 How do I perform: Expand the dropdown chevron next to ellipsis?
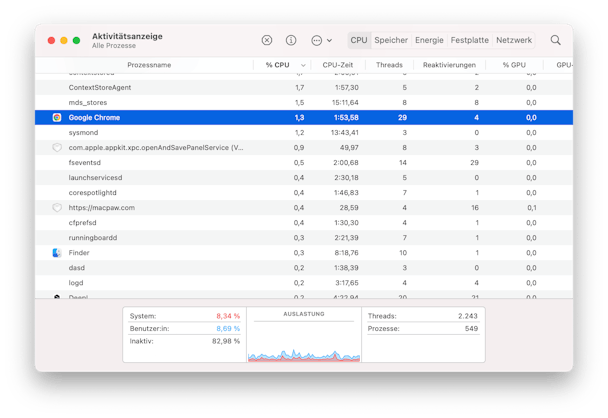[329, 40]
